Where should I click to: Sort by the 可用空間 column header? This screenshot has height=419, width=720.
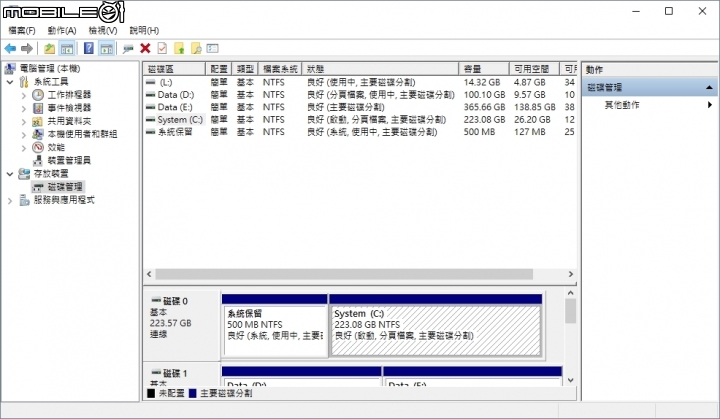534,69
